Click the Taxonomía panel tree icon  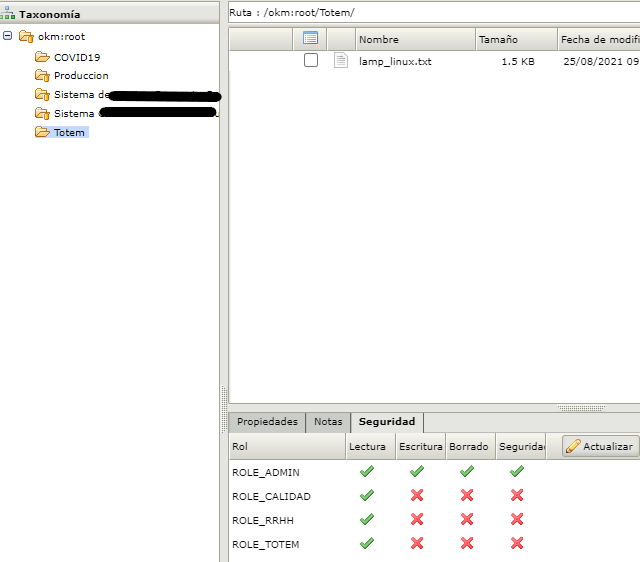click(8, 15)
